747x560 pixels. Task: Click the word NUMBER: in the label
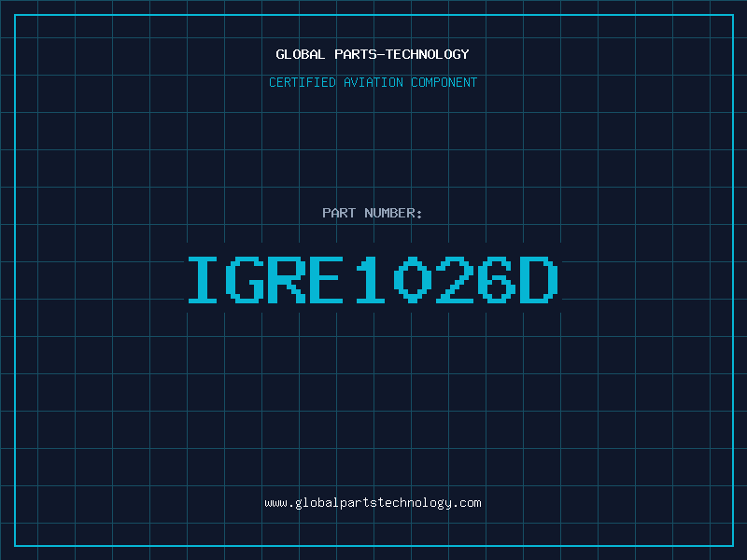pyautogui.click(x=394, y=213)
